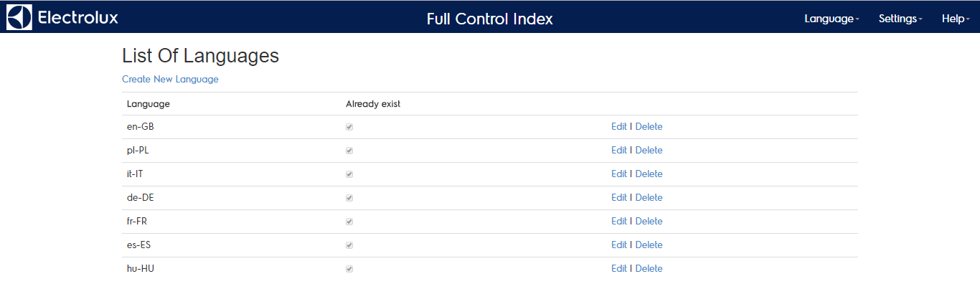Delete the es-ES language

(x=649, y=245)
